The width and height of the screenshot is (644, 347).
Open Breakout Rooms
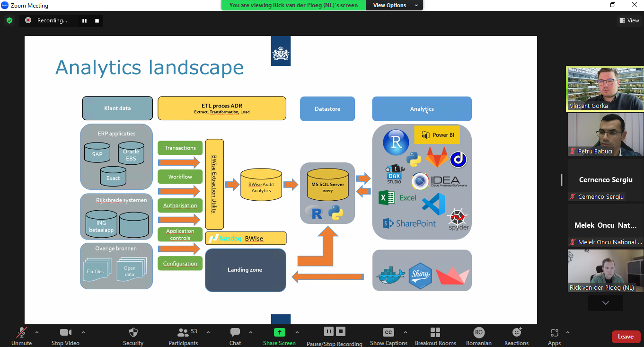tap(435, 336)
